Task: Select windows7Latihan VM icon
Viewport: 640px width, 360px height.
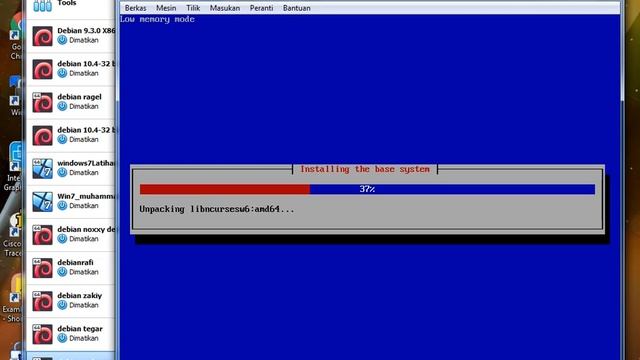Action: coord(42,168)
